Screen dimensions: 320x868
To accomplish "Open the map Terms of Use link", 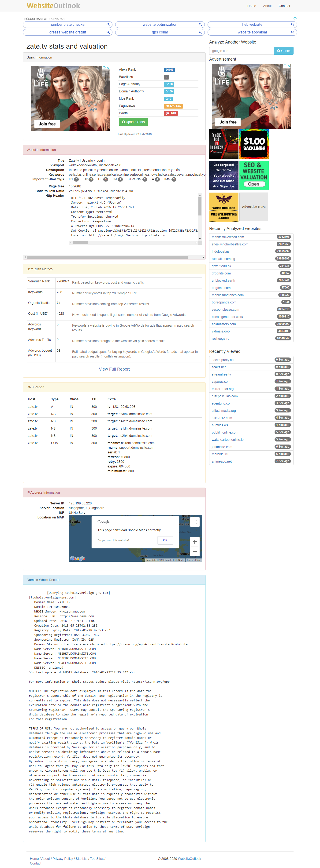I will coord(193,560).
